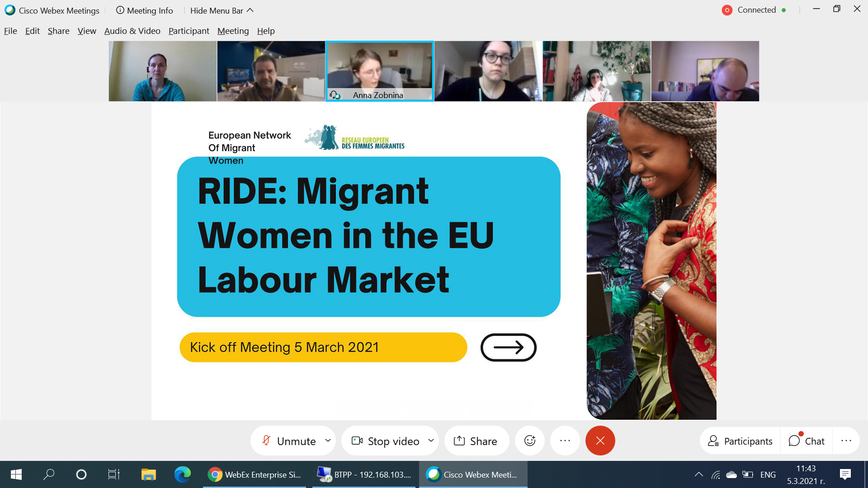Open the Meeting menu

233,31
